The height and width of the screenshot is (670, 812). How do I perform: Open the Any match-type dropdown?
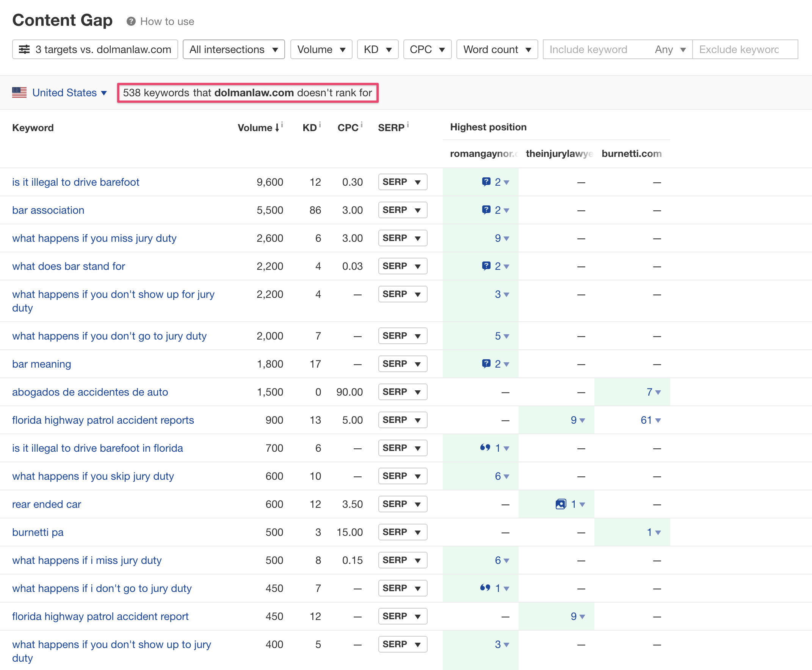[670, 49]
